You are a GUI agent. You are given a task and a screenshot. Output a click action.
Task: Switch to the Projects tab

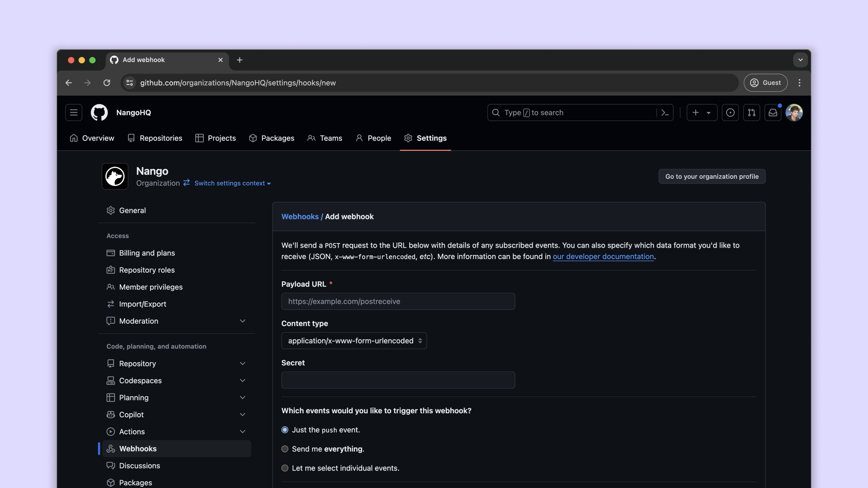pyautogui.click(x=216, y=138)
